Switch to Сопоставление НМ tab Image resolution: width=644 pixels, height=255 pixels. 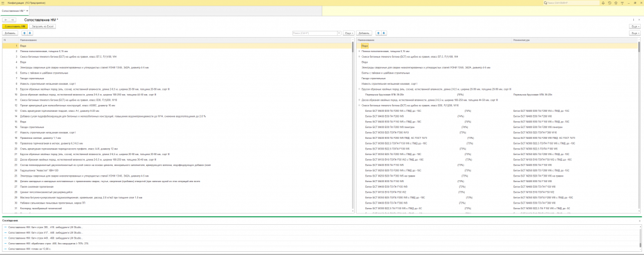[x=14, y=10]
